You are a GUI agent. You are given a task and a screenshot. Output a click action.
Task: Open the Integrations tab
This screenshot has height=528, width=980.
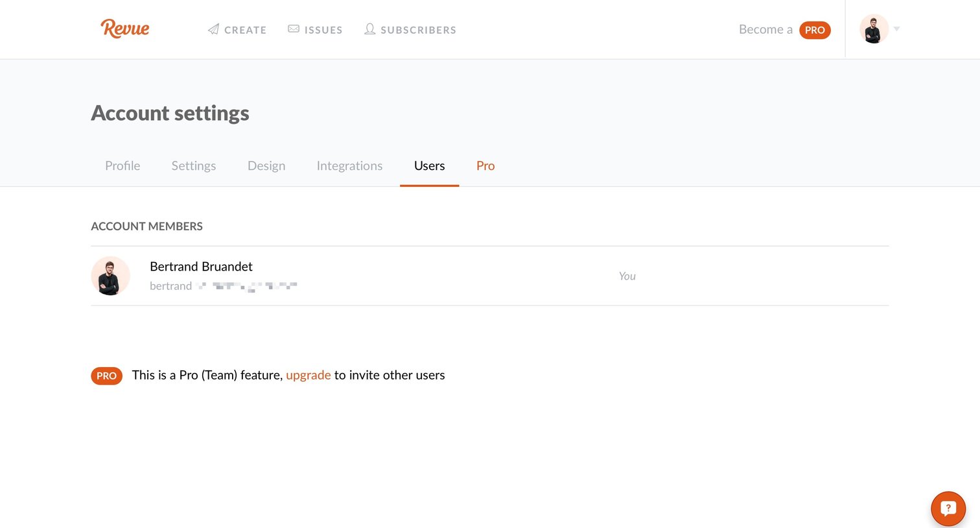point(349,165)
